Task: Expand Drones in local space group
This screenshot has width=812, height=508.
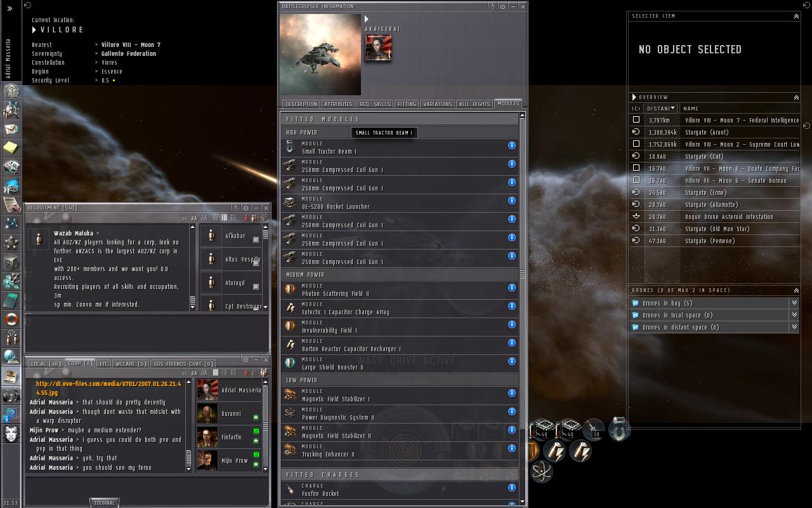Action: tap(794, 315)
